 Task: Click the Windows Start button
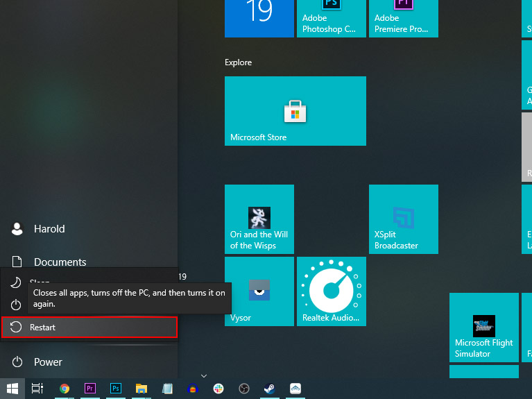click(x=12, y=389)
